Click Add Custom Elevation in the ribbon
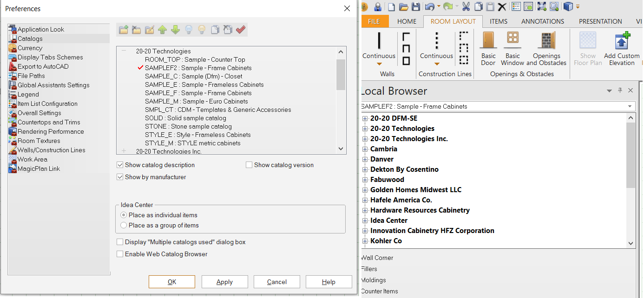The height and width of the screenshot is (298, 644). point(622,49)
